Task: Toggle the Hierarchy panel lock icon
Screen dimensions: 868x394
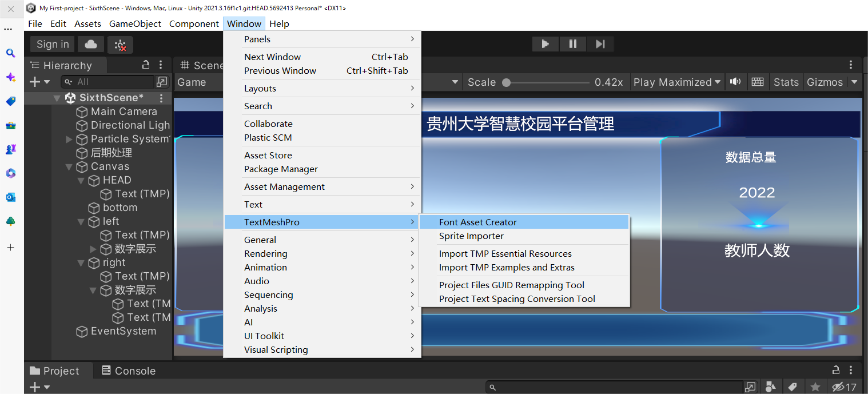Action: 146,65
